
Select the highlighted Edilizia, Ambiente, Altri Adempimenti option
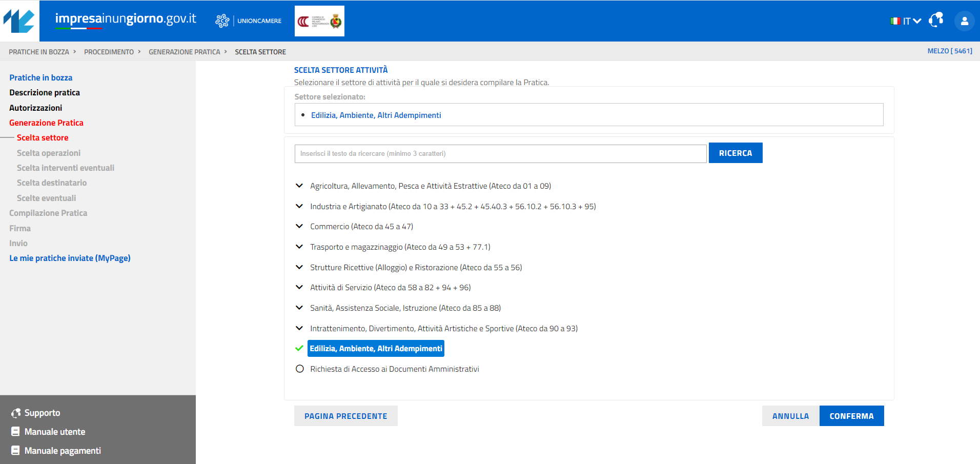pos(376,348)
